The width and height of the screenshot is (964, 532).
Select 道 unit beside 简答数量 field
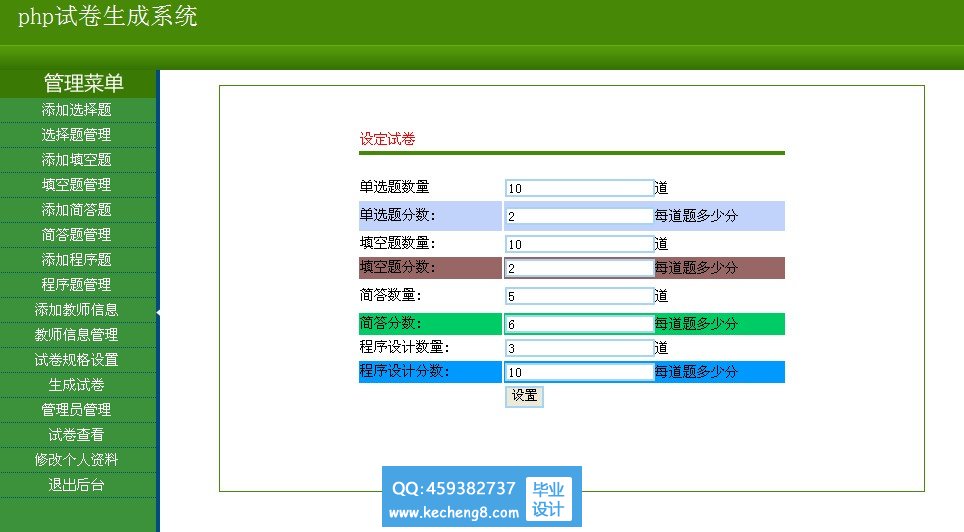click(x=661, y=296)
